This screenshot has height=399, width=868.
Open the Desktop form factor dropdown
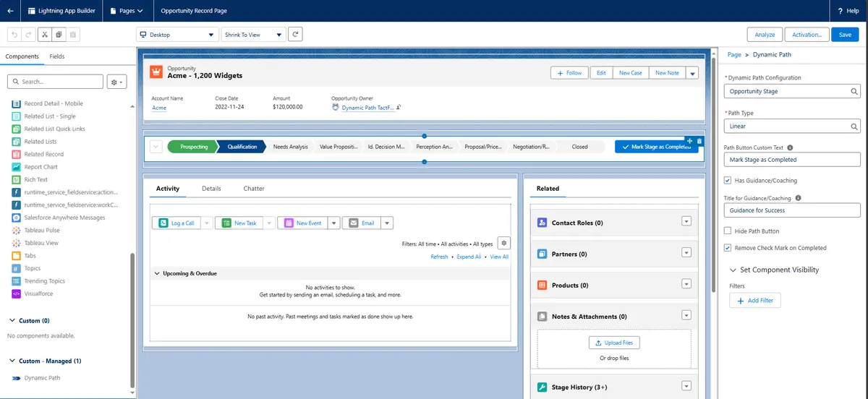[x=177, y=35]
